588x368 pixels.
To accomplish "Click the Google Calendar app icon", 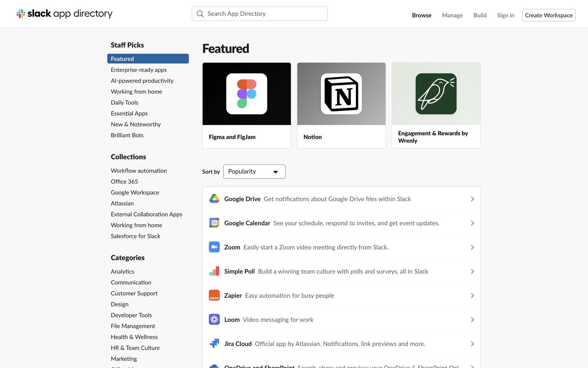I will [x=214, y=223].
